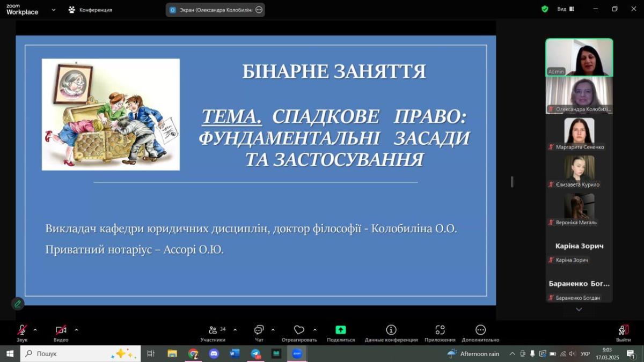
Task: Select the Каріна Зорич participant tile
Action: [x=579, y=246]
